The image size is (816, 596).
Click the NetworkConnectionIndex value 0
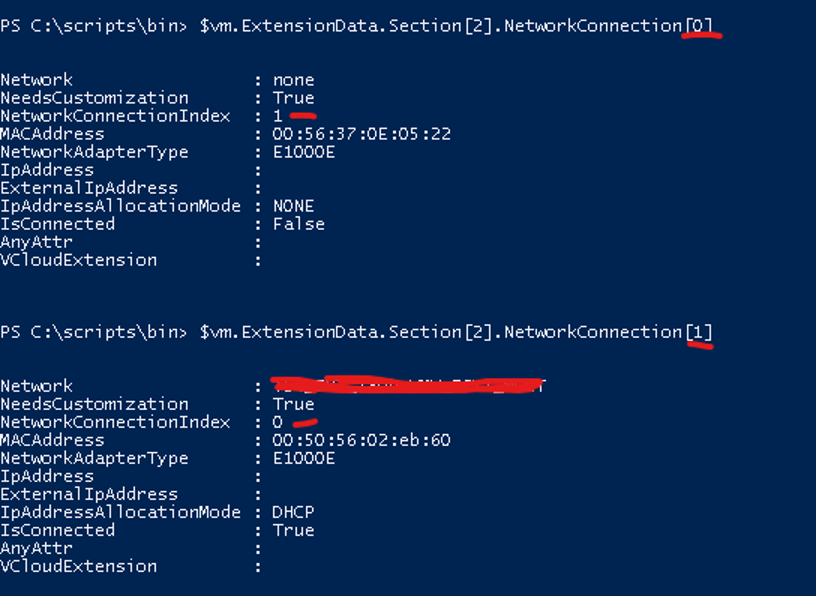(278, 422)
